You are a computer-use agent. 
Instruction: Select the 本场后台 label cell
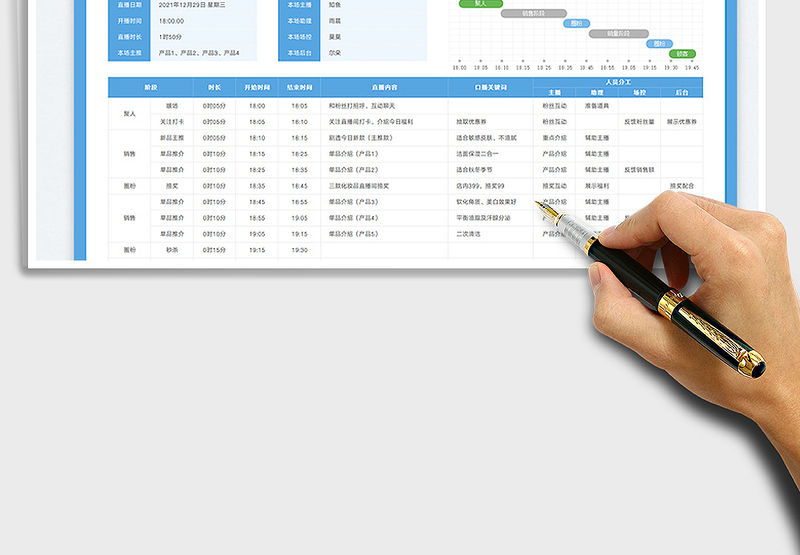(x=299, y=53)
